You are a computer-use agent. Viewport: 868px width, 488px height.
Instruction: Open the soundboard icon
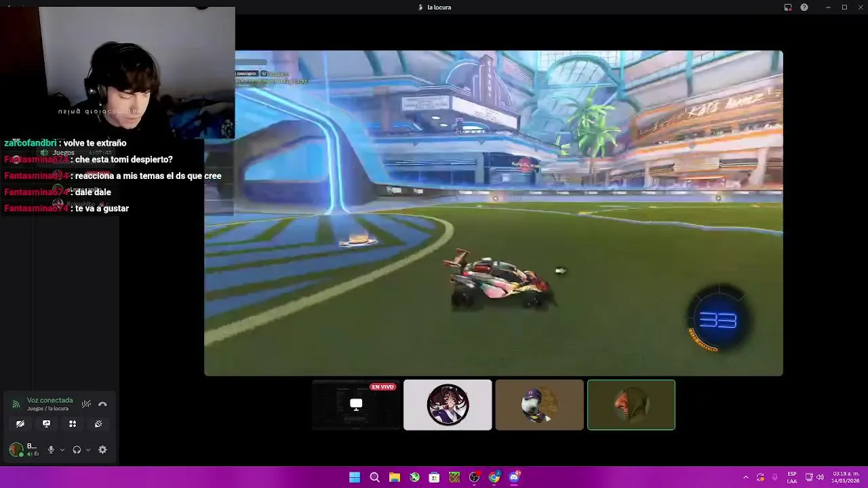[x=98, y=424]
